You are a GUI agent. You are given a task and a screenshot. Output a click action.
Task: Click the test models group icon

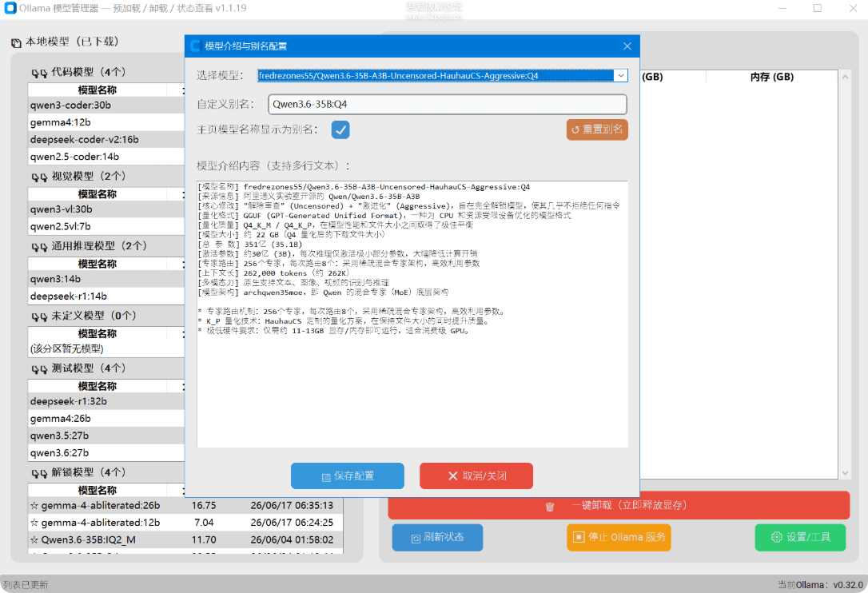[x=39, y=369]
